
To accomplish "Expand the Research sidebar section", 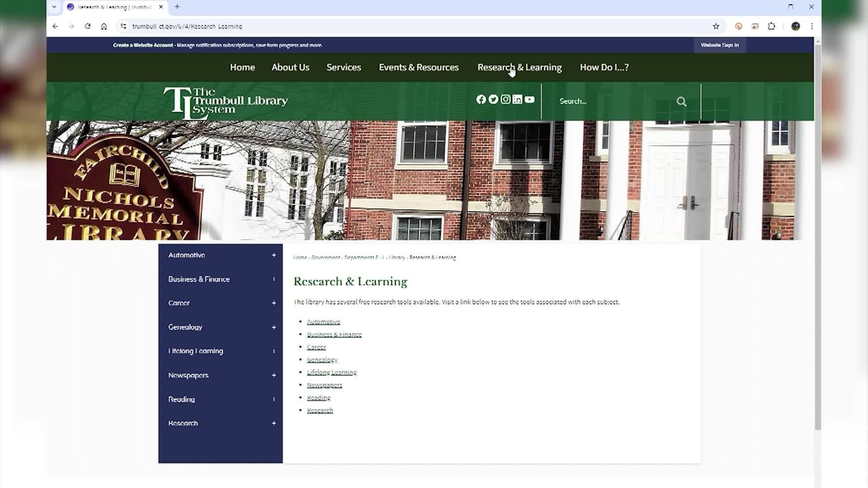I will tap(274, 423).
